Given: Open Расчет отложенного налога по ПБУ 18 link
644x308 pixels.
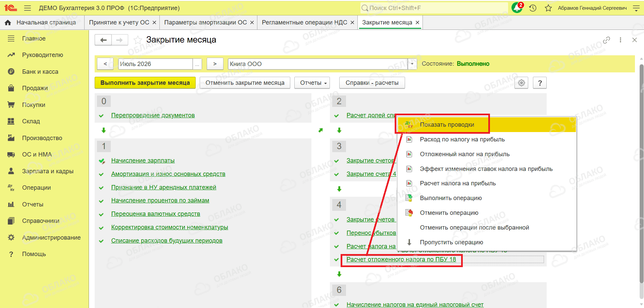Looking at the screenshot, I should point(401,259).
